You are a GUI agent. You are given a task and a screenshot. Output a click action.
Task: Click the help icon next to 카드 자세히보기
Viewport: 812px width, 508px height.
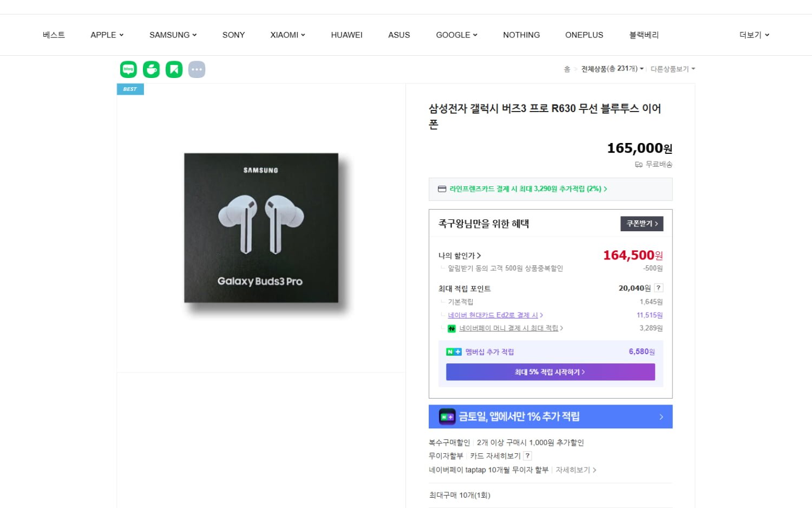point(528,456)
